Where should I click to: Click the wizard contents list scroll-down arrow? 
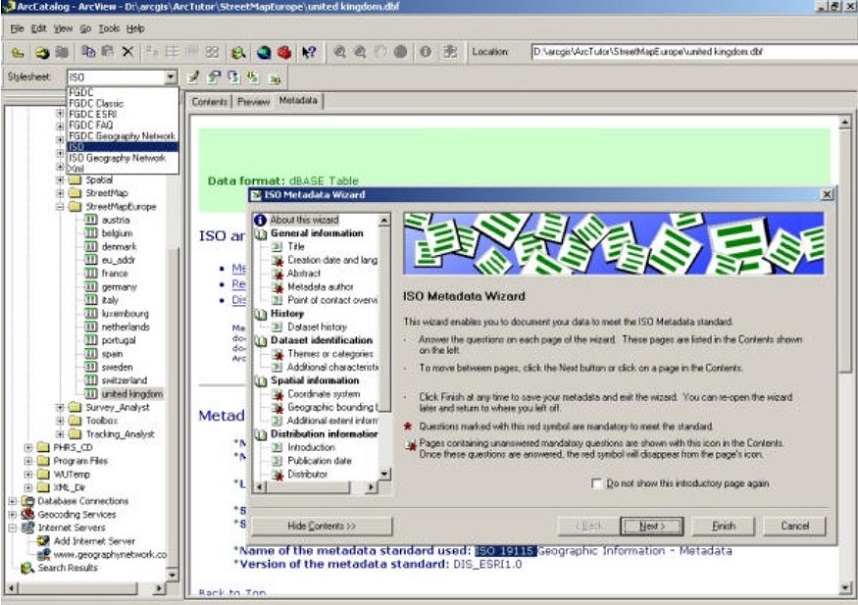(x=385, y=474)
